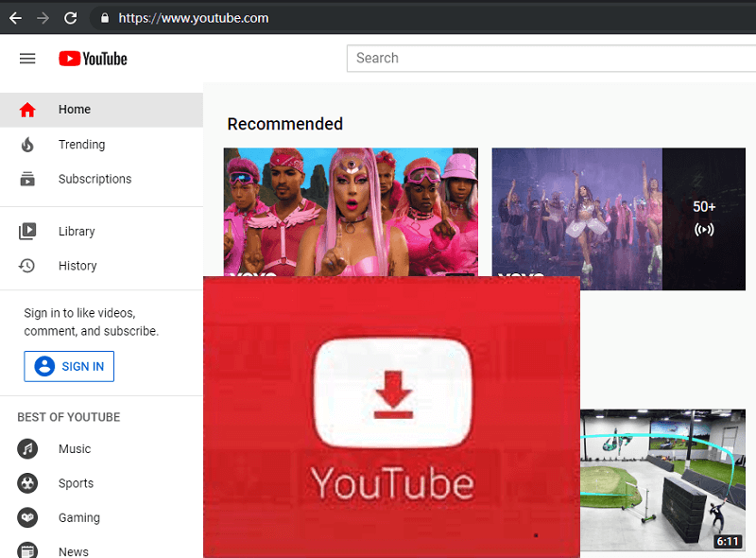Open the hamburger guide menu
Viewport: 756px width, 558px height.
pyautogui.click(x=27, y=59)
